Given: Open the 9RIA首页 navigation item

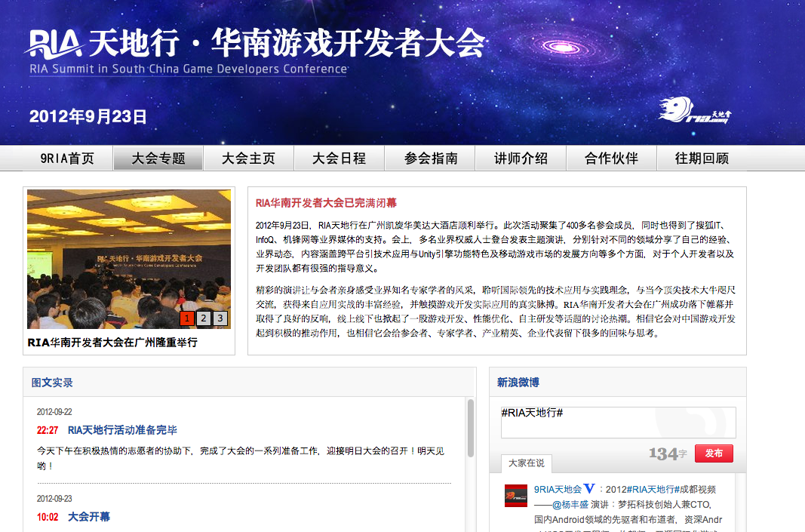Looking at the screenshot, I should coord(67,158).
